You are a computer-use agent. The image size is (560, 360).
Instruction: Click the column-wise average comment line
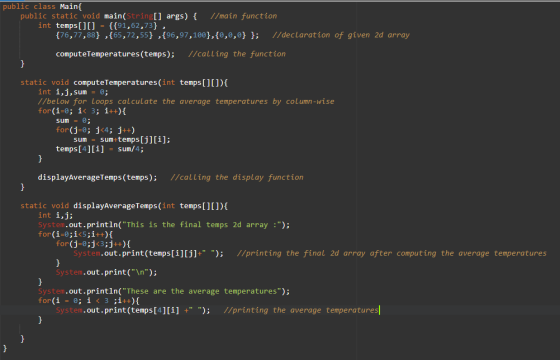tap(186, 101)
